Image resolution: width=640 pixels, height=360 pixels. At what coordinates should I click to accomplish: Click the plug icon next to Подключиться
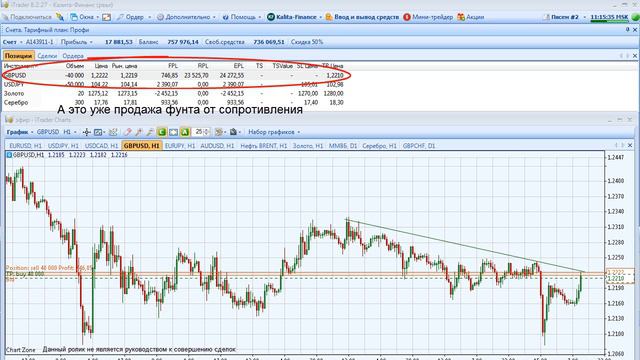60,17
